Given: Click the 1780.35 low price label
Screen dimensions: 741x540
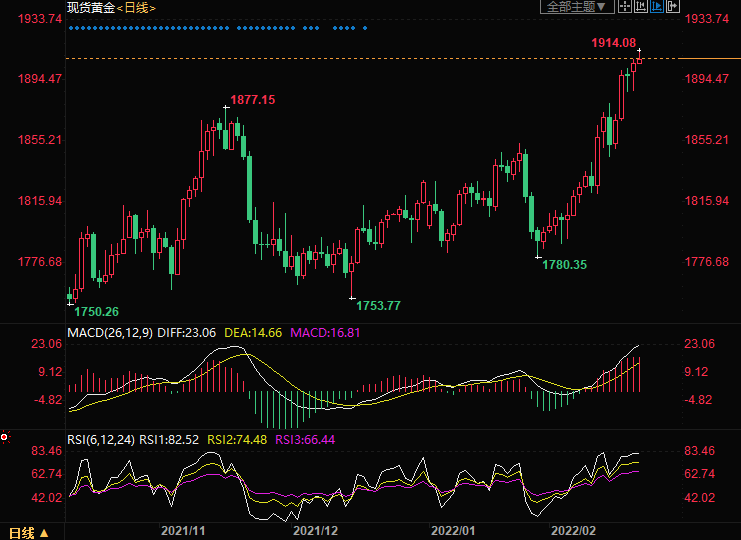Looking at the screenshot, I should click(564, 264).
